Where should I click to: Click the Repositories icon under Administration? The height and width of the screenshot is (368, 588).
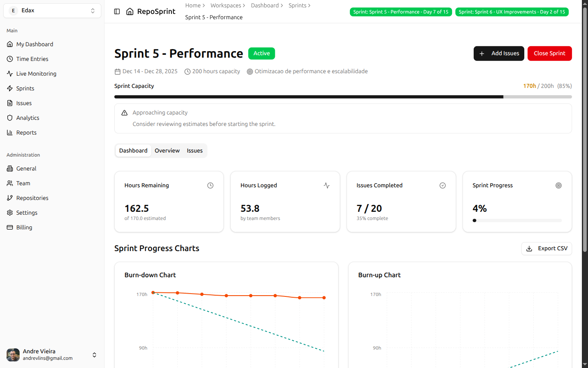click(x=10, y=197)
